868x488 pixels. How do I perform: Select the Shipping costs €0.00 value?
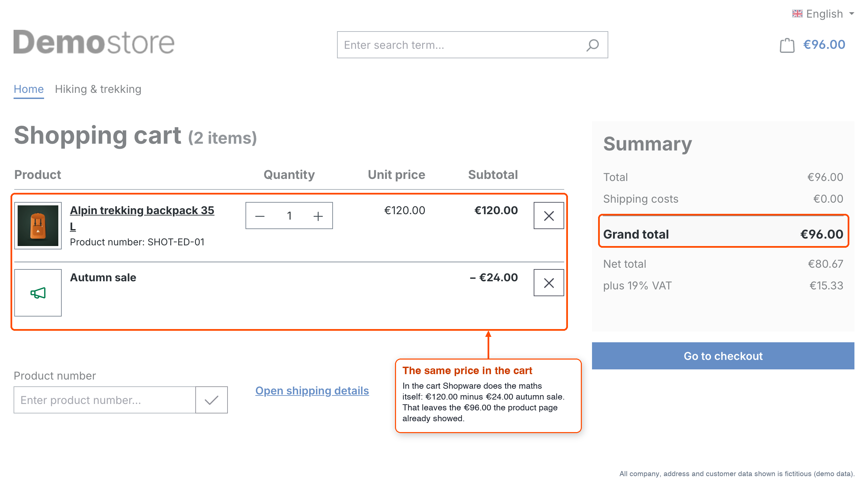pos(828,199)
